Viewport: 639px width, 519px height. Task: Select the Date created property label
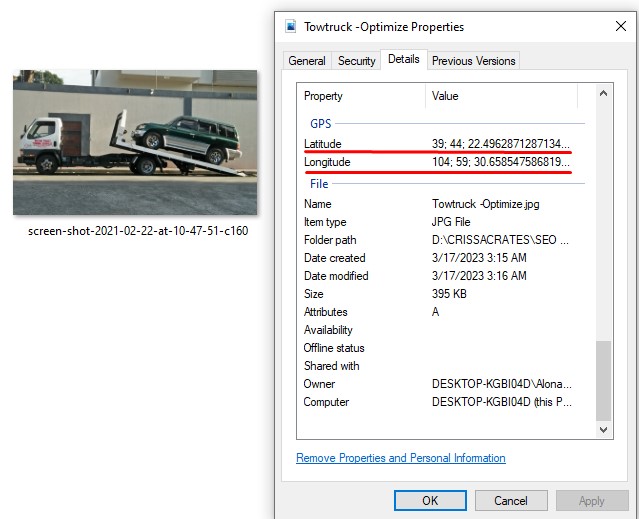click(x=335, y=258)
